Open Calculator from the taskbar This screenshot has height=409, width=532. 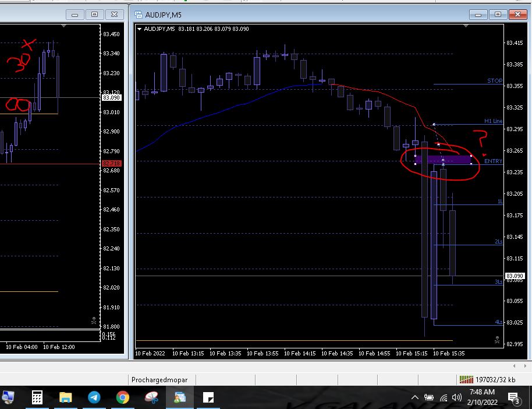(37, 397)
